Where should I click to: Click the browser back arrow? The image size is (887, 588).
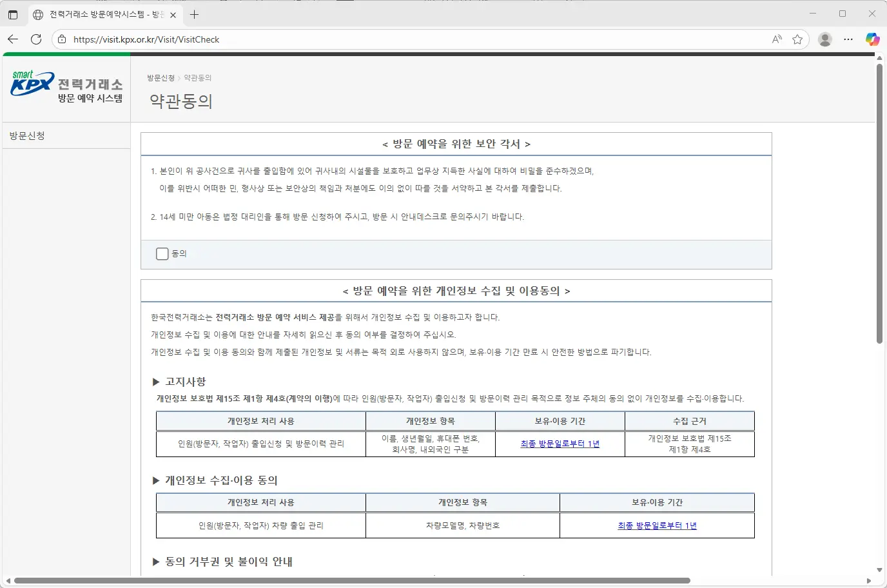[13, 39]
